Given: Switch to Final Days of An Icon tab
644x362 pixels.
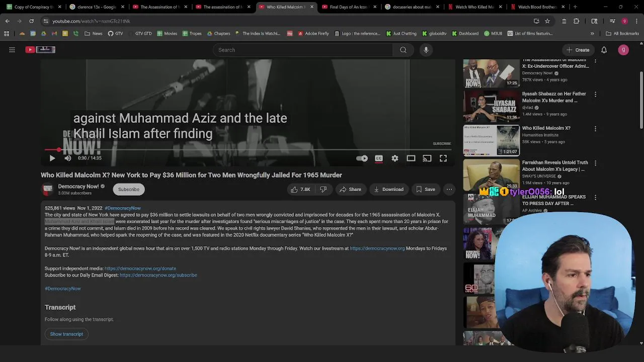Looking at the screenshot, I should (349, 7).
